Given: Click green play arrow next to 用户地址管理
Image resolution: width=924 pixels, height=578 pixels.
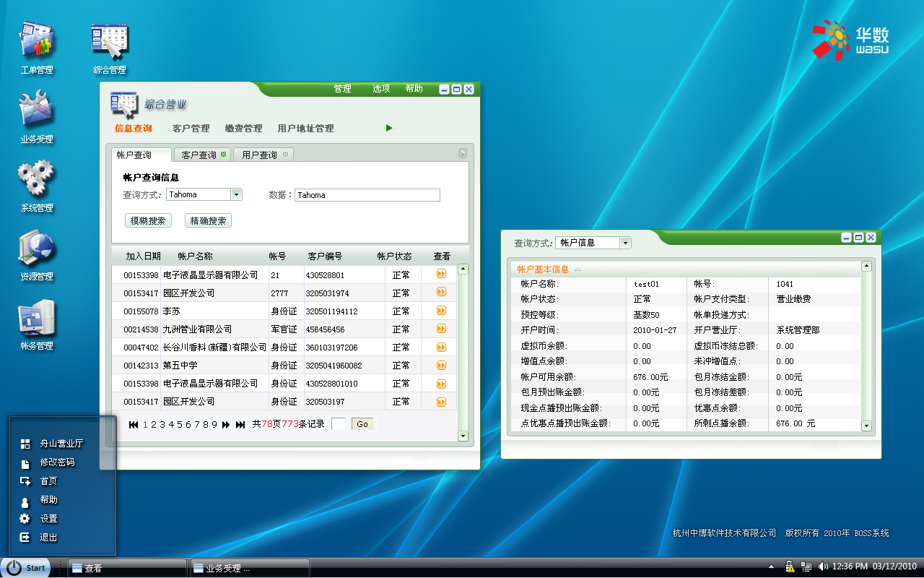Looking at the screenshot, I should 389,128.
